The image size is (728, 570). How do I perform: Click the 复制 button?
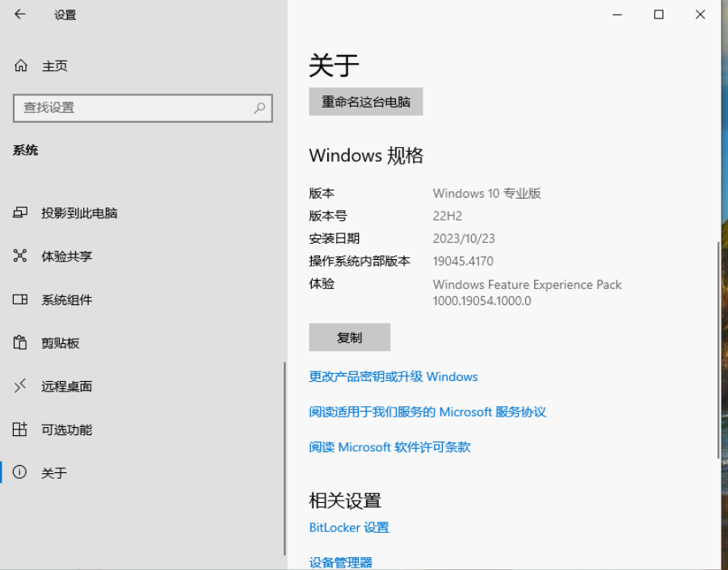(x=350, y=337)
